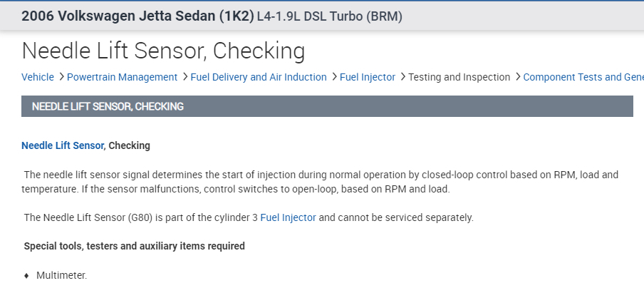Go to Fuel Delivery and Air Induction

pos(259,77)
